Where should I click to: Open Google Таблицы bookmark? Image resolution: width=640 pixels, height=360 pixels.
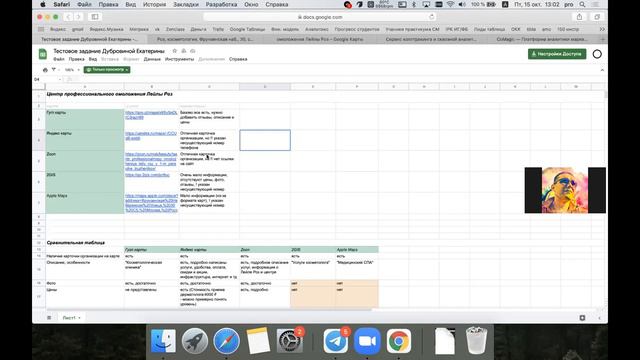[247, 29]
